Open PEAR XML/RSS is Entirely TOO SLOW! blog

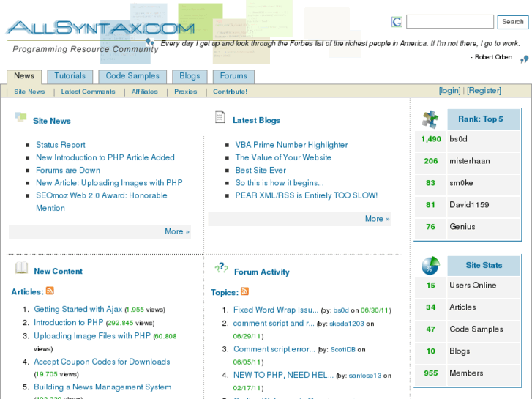click(307, 195)
